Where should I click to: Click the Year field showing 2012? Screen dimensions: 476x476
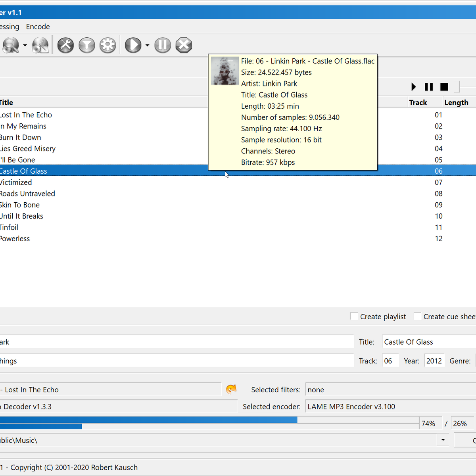tap(434, 361)
